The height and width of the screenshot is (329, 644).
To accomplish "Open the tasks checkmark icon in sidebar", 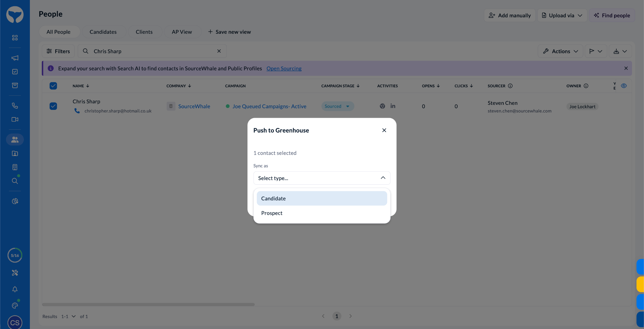I will point(15,72).
